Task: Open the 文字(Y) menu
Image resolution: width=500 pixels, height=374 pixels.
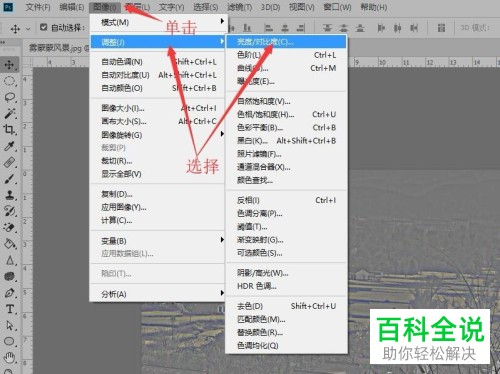Action: point(171,7)
